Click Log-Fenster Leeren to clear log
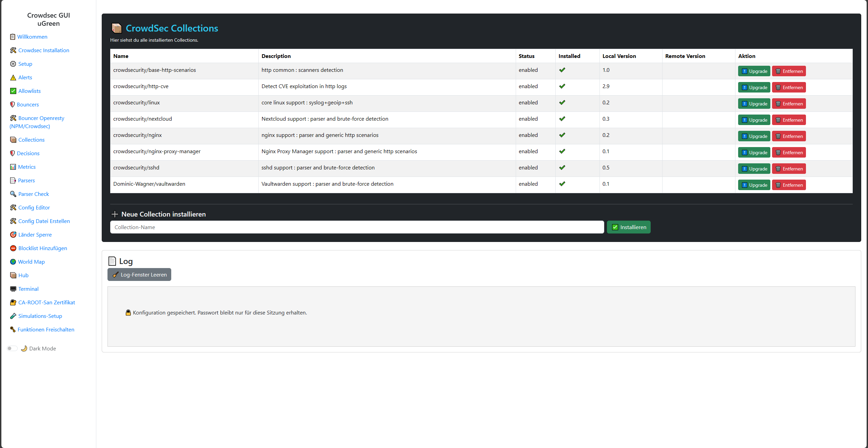 (139, 274)
